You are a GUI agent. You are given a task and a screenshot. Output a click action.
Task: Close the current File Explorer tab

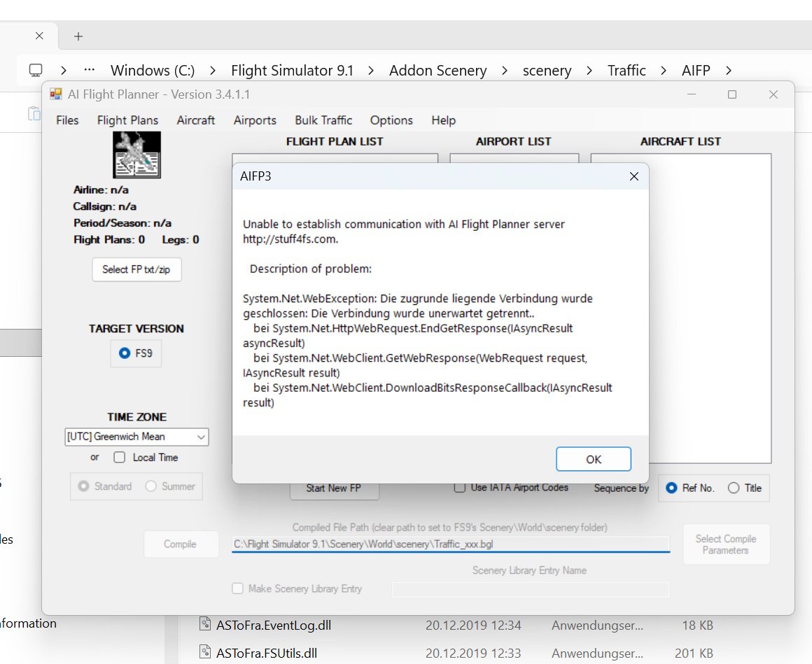click(x=39, y=36)
